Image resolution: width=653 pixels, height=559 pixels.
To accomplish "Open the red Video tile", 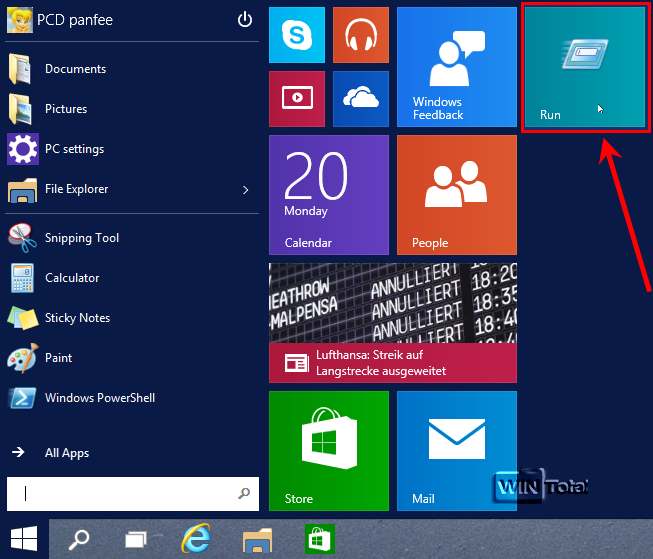I will pyautogui.click(x=297, y=98).
